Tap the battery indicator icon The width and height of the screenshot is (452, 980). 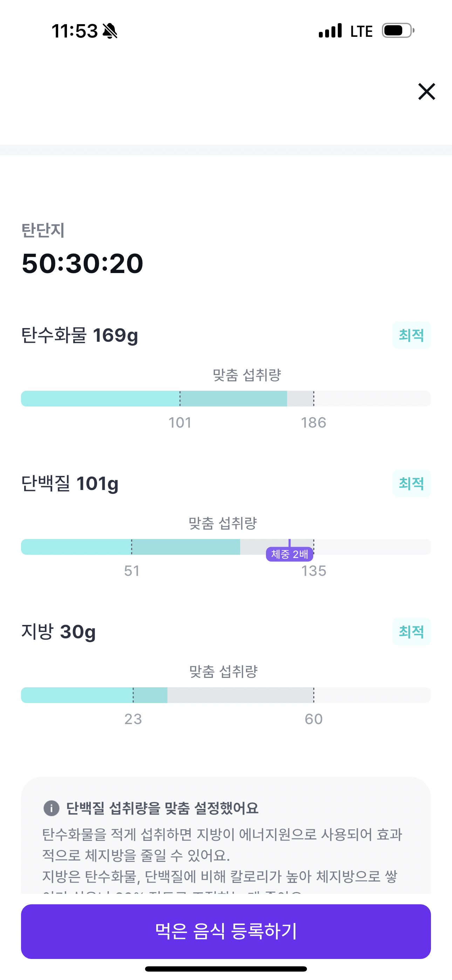pos(398,31)
